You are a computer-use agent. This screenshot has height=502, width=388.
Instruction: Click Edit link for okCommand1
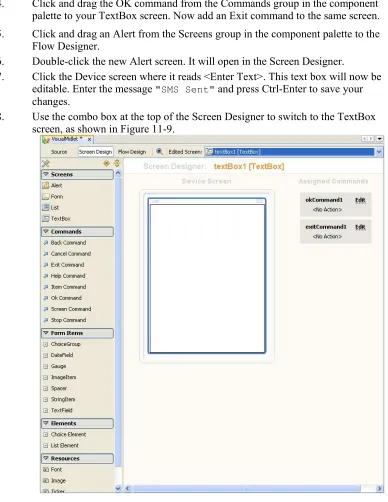[x=360, y=200]
